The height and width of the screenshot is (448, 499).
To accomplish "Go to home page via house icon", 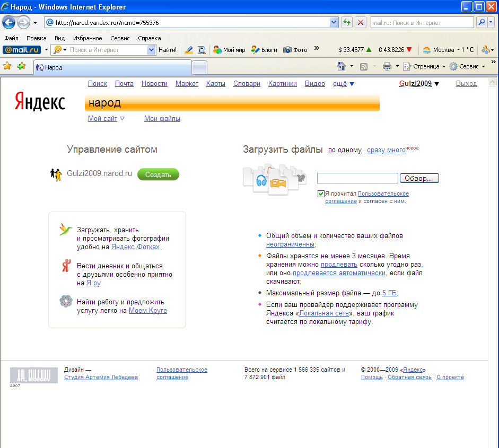I will coord(342,66).
